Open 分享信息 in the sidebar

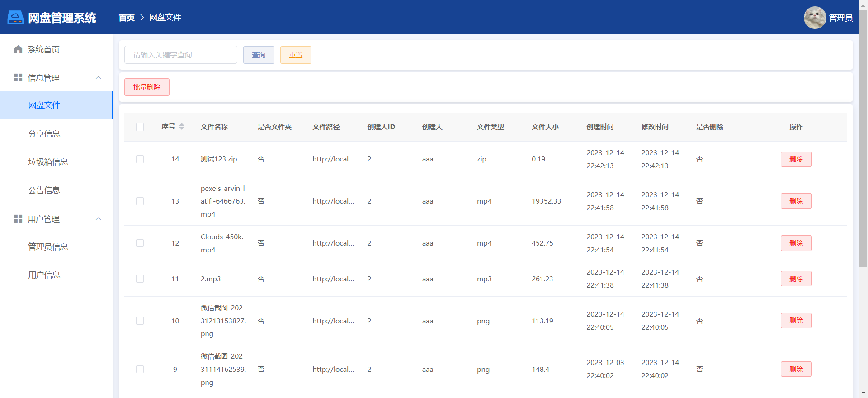(x=44, y=133)
